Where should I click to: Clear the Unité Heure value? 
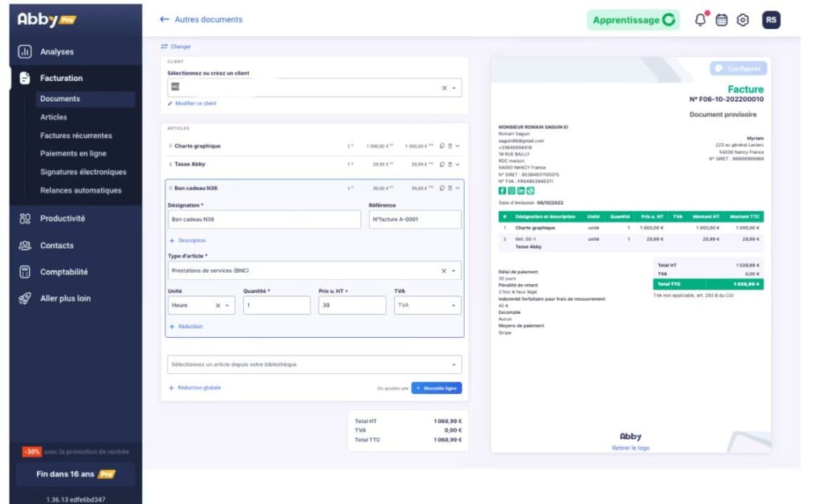[218, 306]
